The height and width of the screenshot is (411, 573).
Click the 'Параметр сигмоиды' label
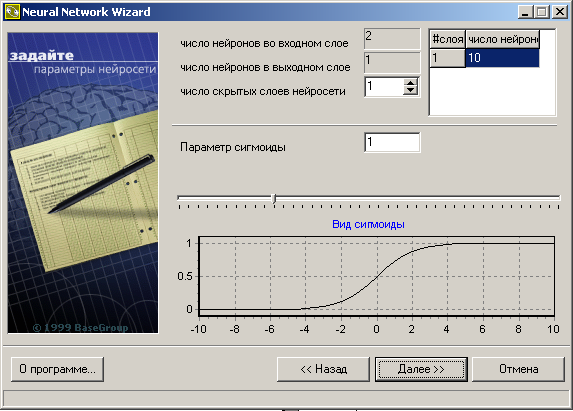pyautogui.click(x=233, y=147)
